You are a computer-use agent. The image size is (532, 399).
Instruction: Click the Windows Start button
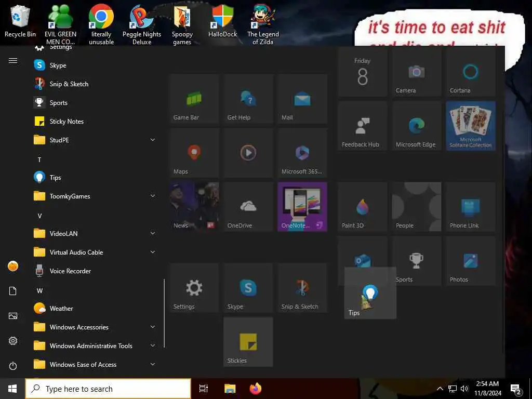[x=12, y=389]
